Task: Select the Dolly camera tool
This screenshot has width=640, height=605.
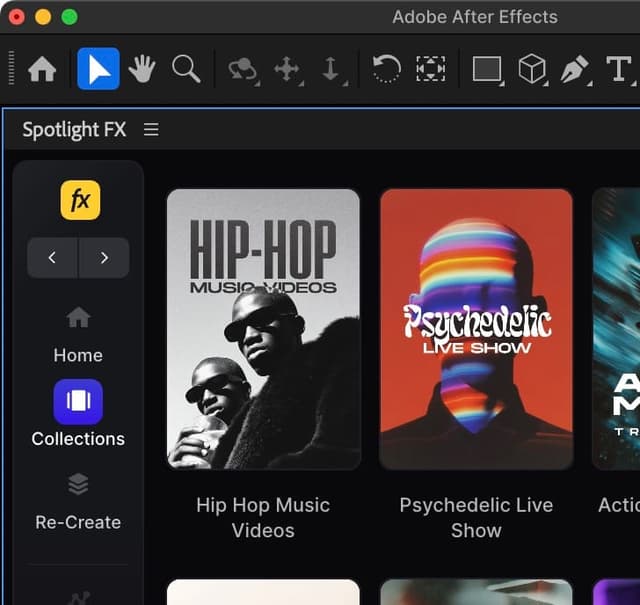Action: click(331, 69)
